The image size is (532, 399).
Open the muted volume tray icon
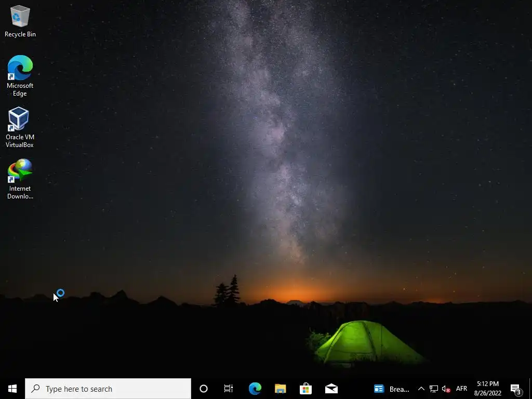click(446, 389)
